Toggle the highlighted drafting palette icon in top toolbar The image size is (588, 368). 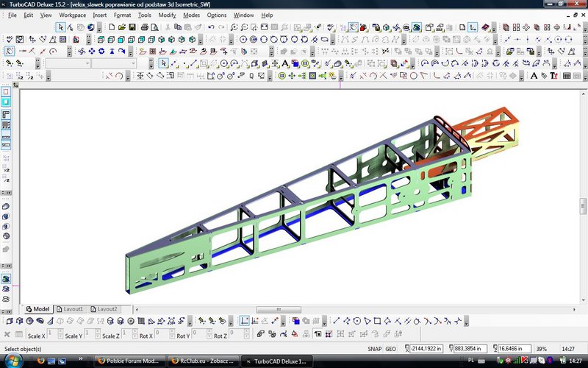point(353,27)
